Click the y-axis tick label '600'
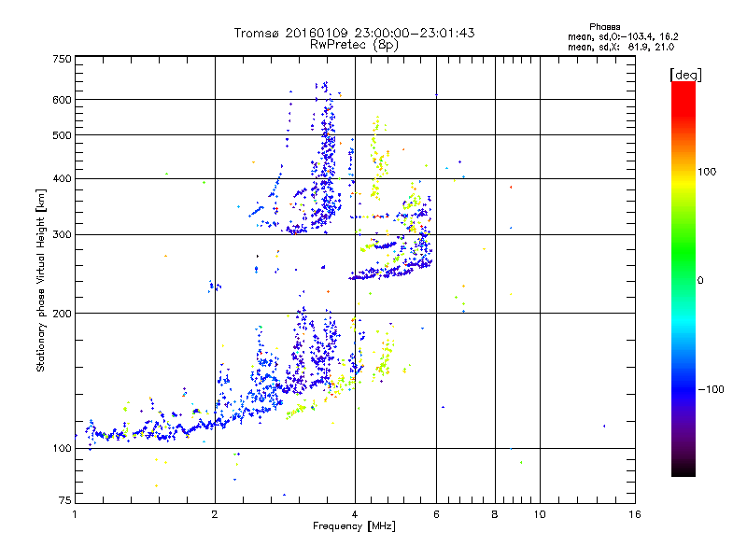The image size is (747, 560). click(62, 100)
